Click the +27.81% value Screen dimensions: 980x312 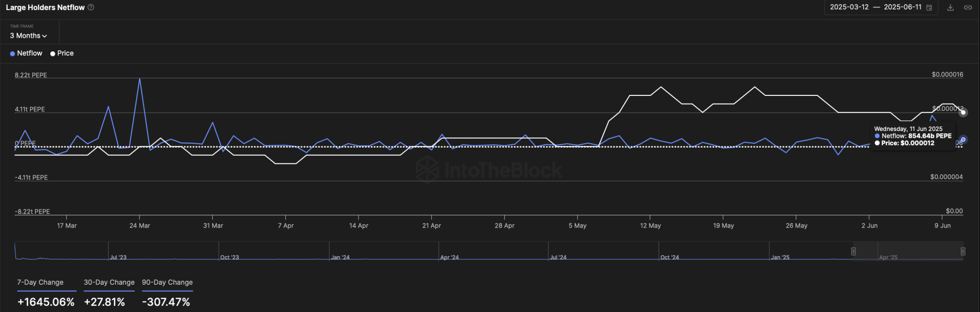[104, 302]
